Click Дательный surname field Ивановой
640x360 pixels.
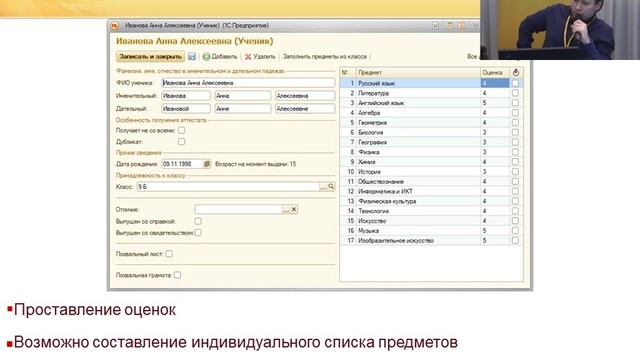click(x=186, y=109)
